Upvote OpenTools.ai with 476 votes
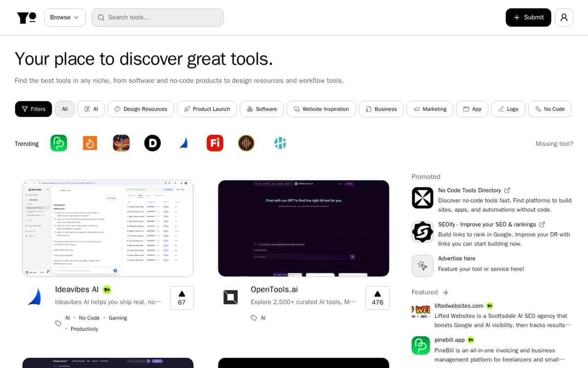The image size is (588, 368). (x=377, y=298)
